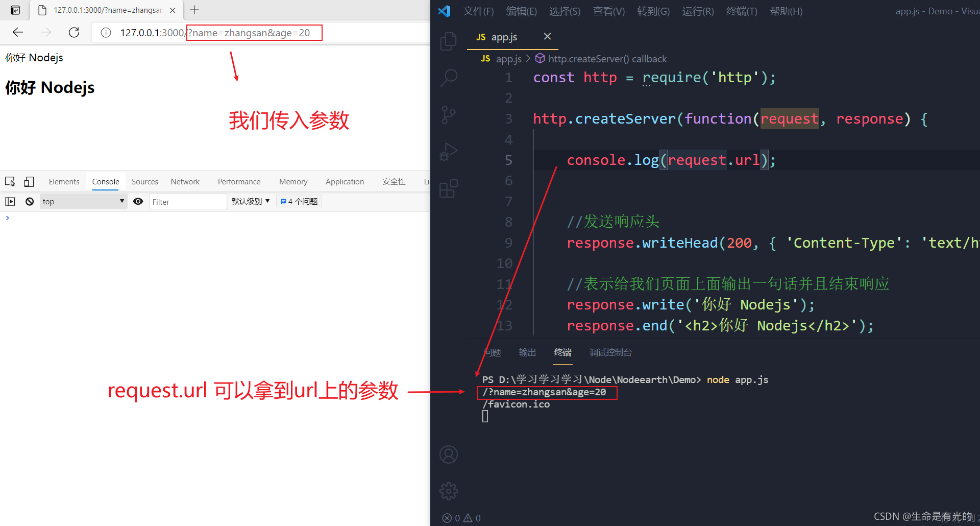Click browser forward arrow
The image size is (980, 526).
[46, 33]
